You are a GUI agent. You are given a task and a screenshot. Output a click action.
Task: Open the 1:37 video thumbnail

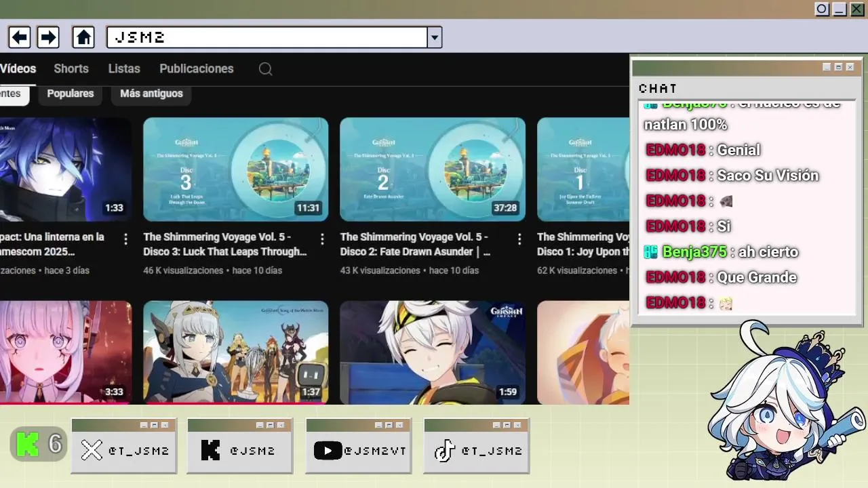coord(236,352)
